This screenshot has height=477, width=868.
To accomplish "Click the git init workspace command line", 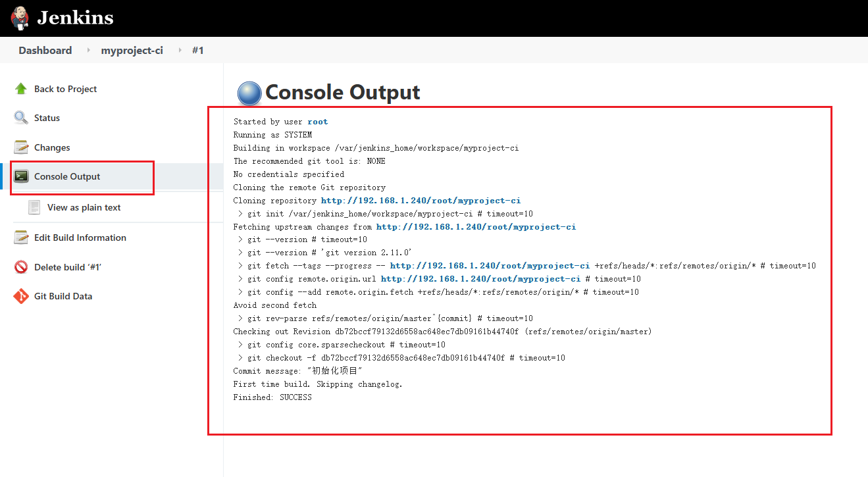I will click(386, 214).
